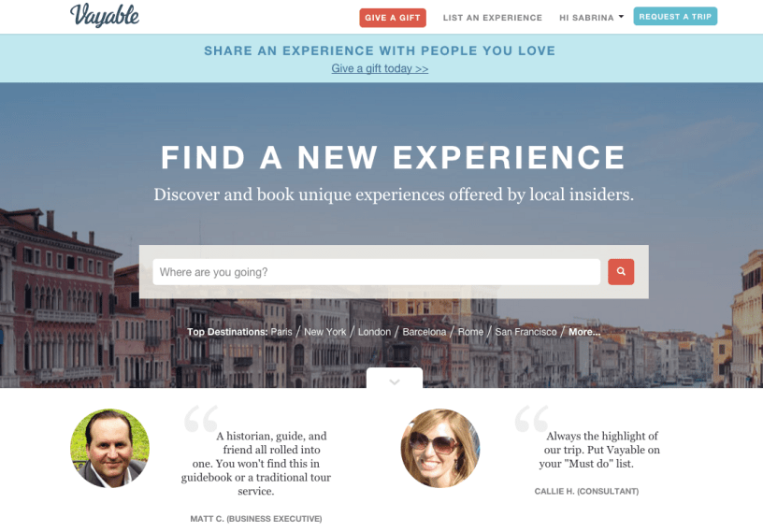Open San Francisco destination link

point(525,332)
